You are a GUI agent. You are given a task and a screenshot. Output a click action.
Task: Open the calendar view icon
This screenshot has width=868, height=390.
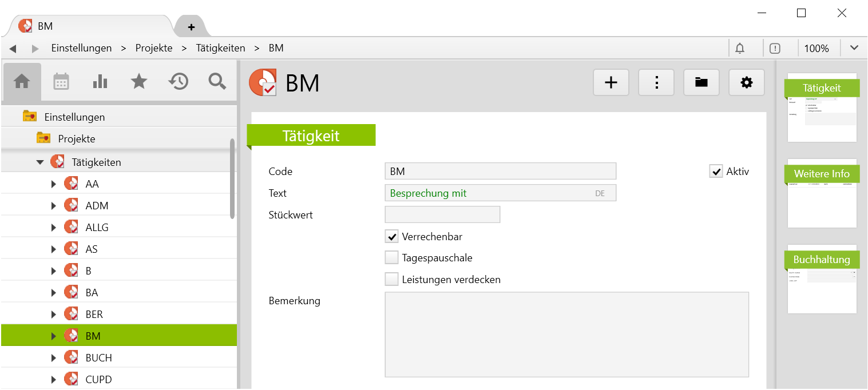tap(61, 82)
